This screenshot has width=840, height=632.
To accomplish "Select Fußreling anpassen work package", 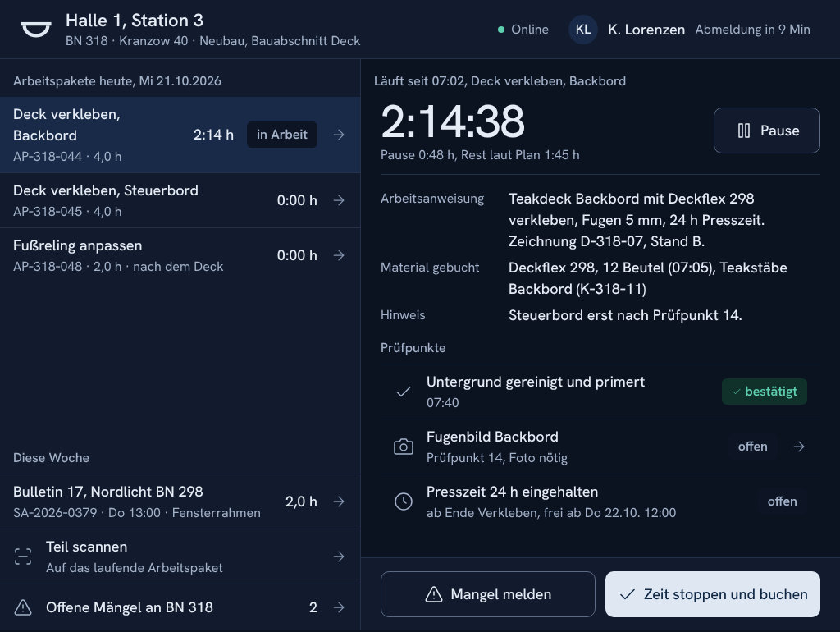I will tap(180, 256).
